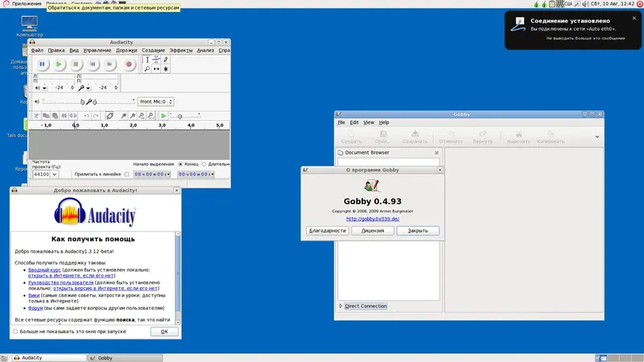Open the Форум link in welcome dialog

(x=35, y=308)
